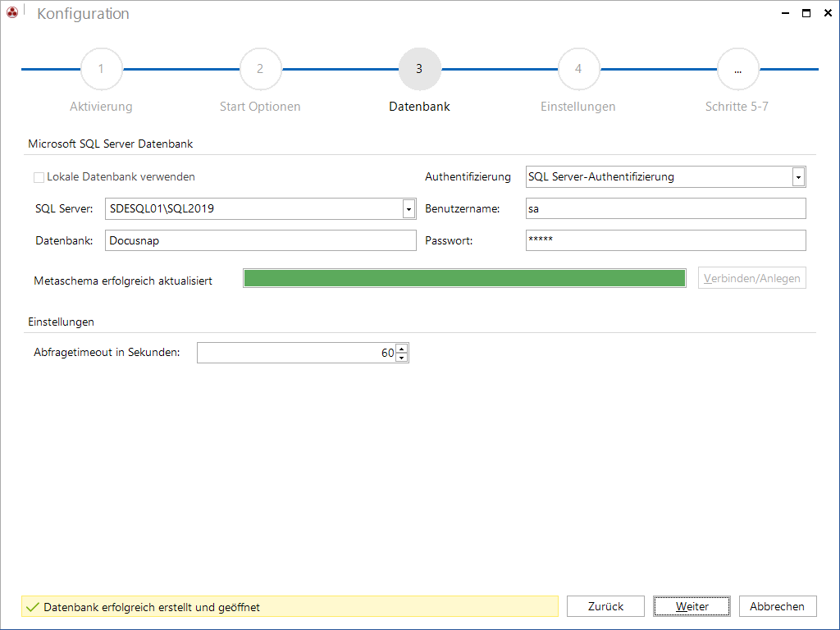Click the green Metaschema progress bar

point(464,278)
